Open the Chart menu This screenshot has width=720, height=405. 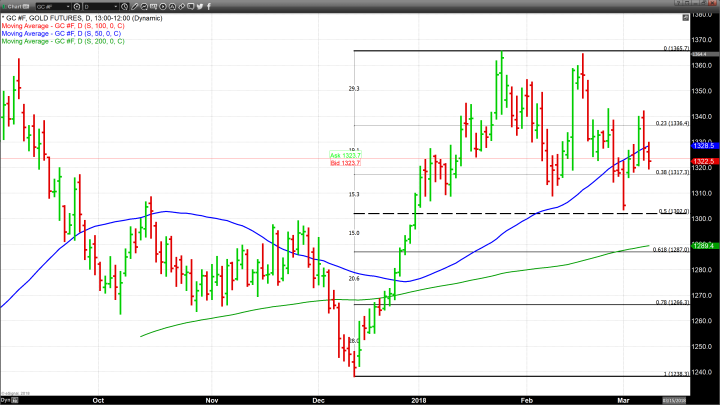coord(11,5)
